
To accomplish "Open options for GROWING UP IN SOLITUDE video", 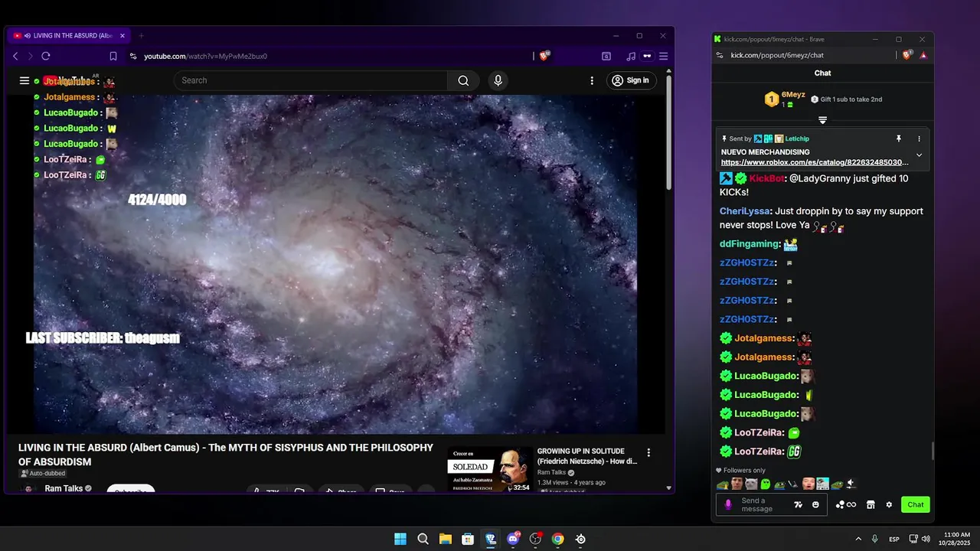I will pyautogui.click(x=648, y=452).
